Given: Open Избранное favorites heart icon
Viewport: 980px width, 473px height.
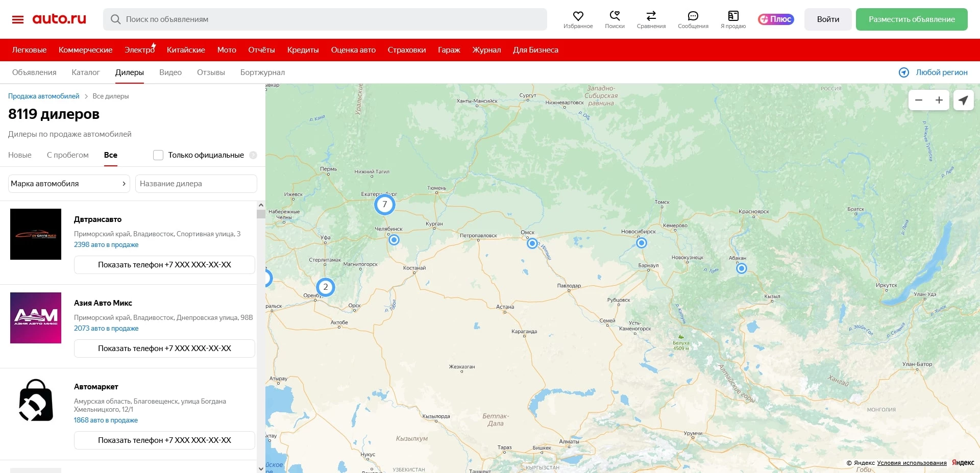Looking at the screenshot, I should coord(578,16).
